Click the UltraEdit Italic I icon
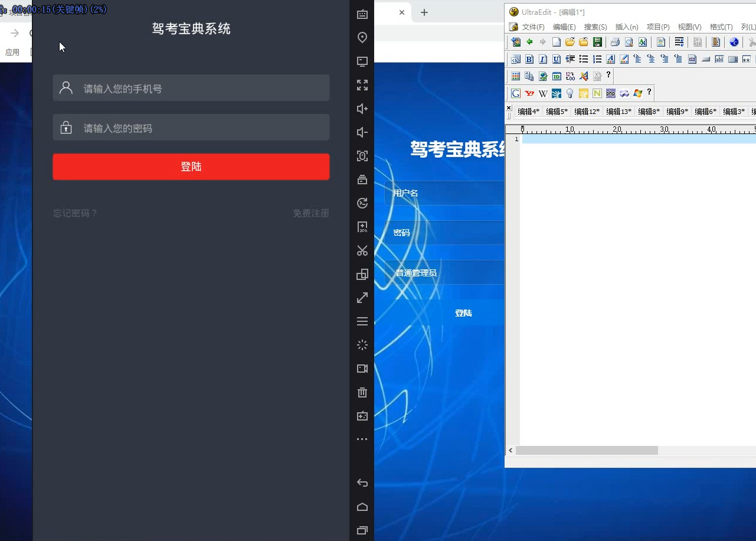Viewport: 756px width, 541px height. 543,59
